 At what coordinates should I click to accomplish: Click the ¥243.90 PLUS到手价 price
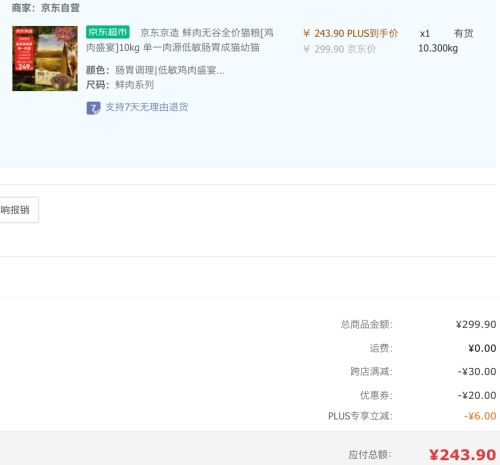[x=351, y=33]
